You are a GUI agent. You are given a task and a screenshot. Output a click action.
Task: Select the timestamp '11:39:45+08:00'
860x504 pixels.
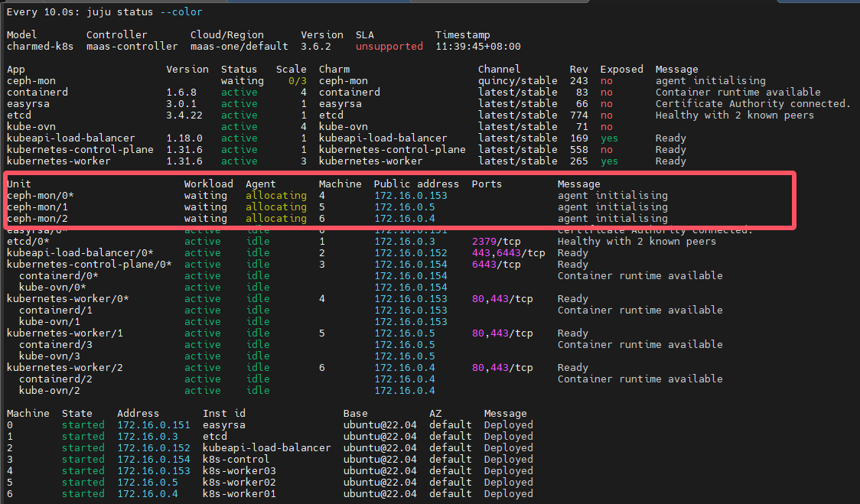click(478, 47)
